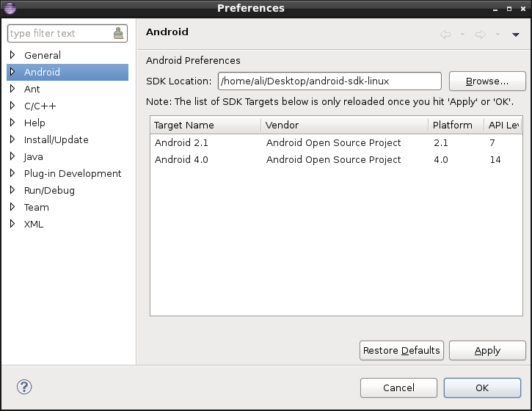Close the Preferences window
This screenshot has height=411, width=532.
point(523,9)
